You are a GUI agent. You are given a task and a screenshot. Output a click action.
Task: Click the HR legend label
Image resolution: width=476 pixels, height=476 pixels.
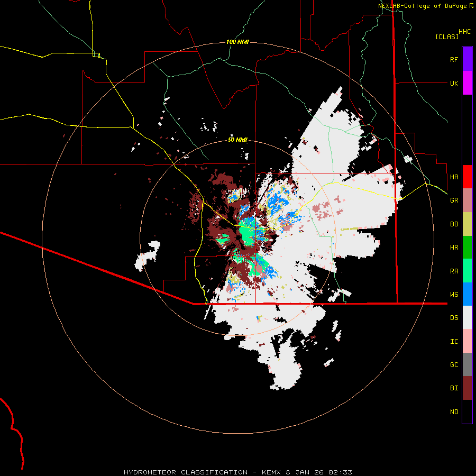point(454,248)
